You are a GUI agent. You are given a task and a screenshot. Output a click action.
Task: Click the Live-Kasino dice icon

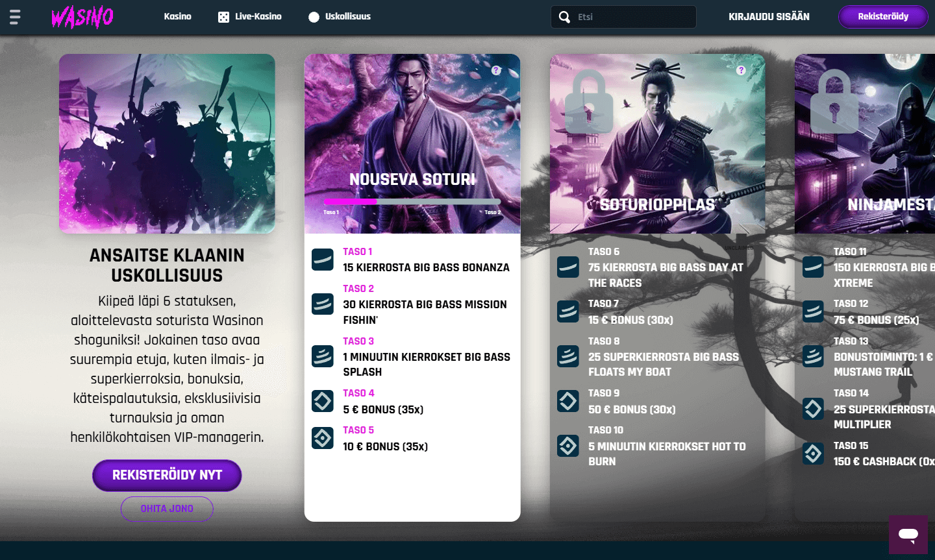223,17
